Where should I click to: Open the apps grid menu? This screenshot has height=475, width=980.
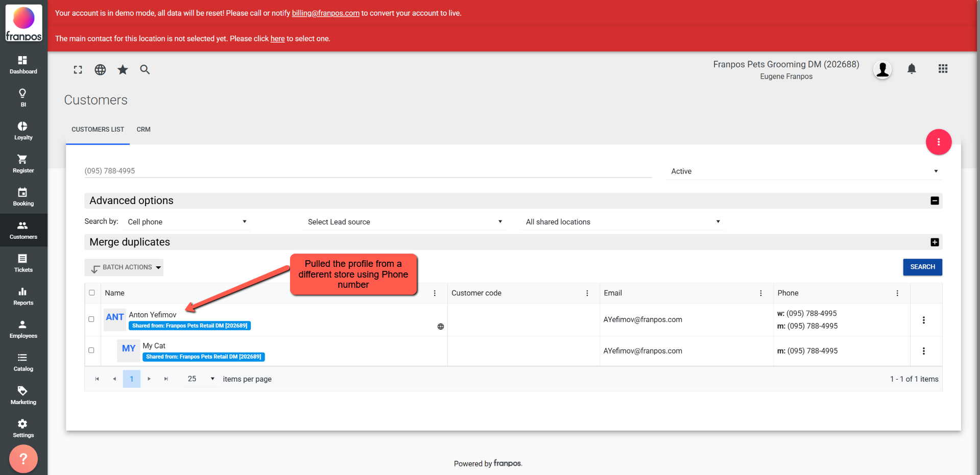[x=943, y=69]
